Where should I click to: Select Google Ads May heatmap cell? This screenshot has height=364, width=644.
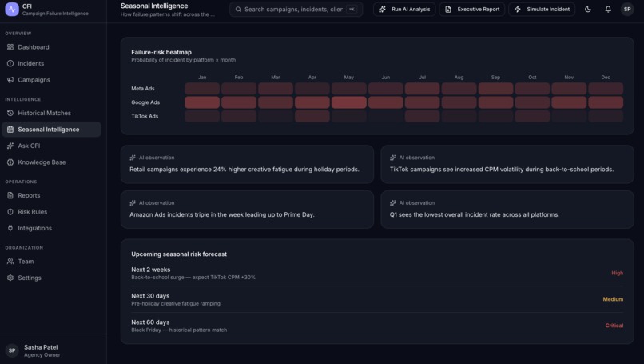pyautogui.click(x=348, y=102)
